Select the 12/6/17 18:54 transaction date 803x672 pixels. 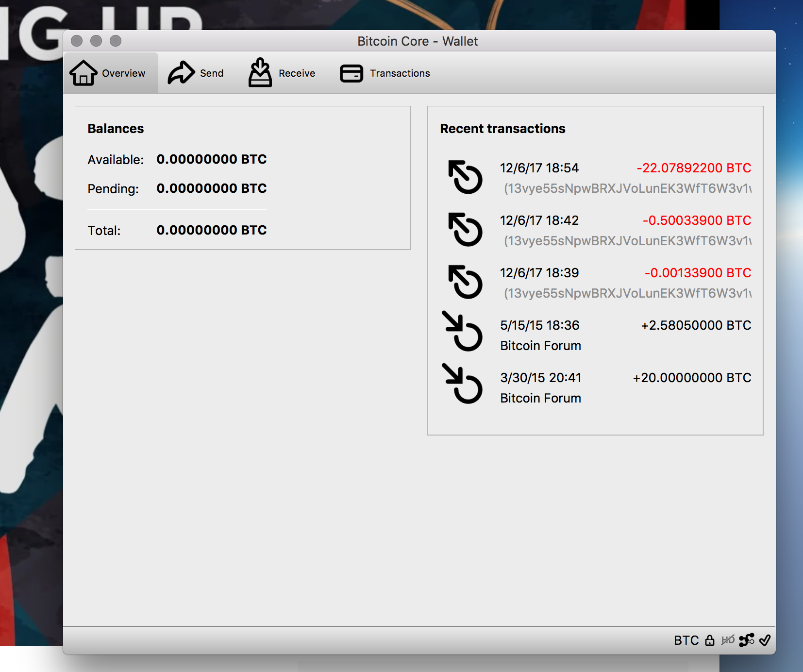coord(539,168)
